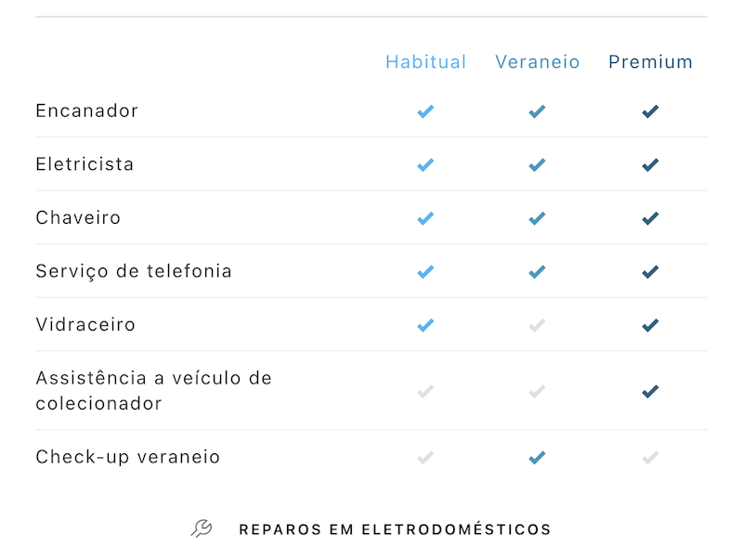This screenshot has height=560, width=743.
Task: Click the wrench icon beside Reparos em Eletrodomésticos
Action: [202, 528]
